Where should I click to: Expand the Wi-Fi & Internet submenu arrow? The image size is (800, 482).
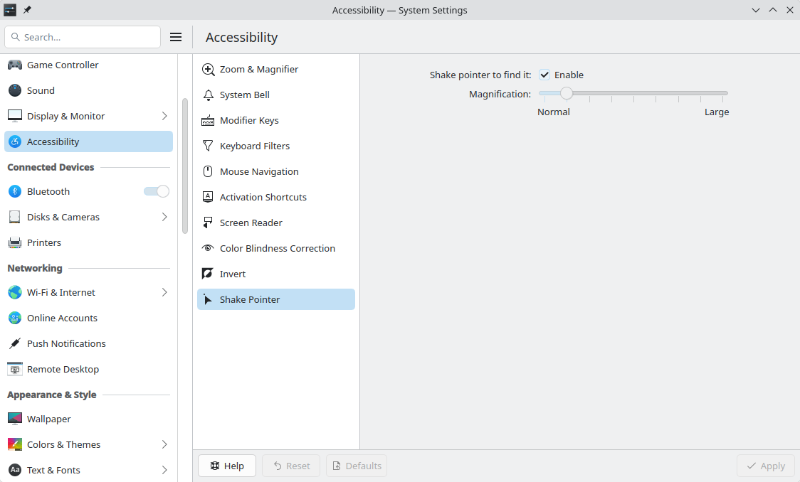[x=164, y=293]
